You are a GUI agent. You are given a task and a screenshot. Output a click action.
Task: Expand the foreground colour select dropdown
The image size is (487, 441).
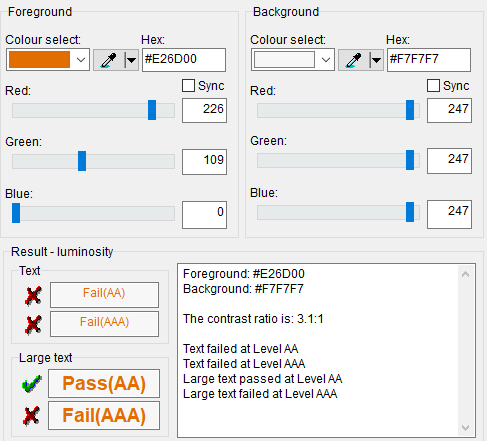click(x=81, y=60)
